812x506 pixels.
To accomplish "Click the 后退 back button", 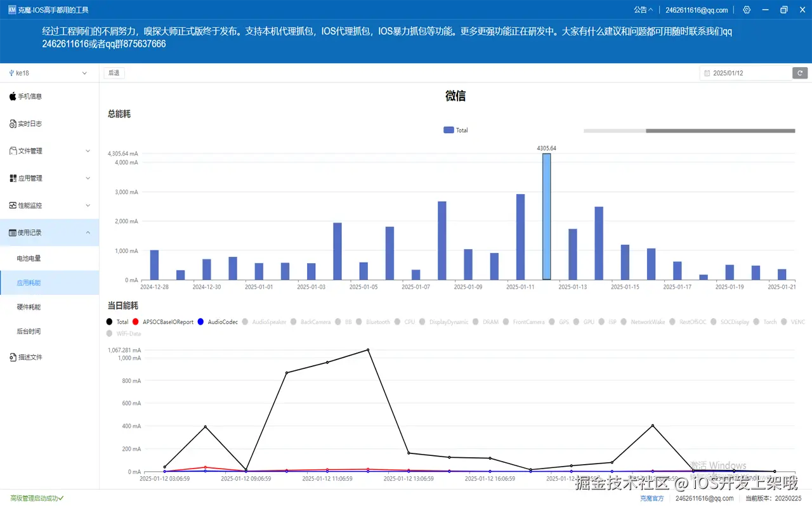I will coord(114,73).
